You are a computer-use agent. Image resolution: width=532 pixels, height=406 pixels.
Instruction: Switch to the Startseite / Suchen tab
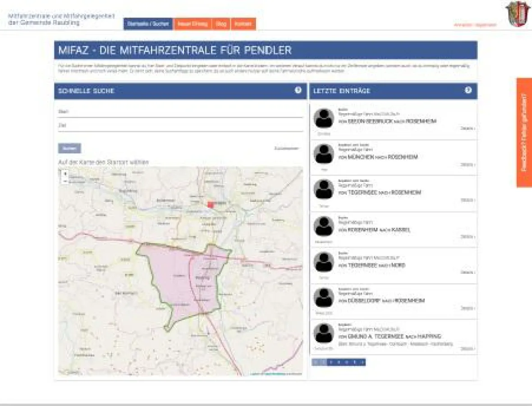pyautogui.click(x=148, y=24)
